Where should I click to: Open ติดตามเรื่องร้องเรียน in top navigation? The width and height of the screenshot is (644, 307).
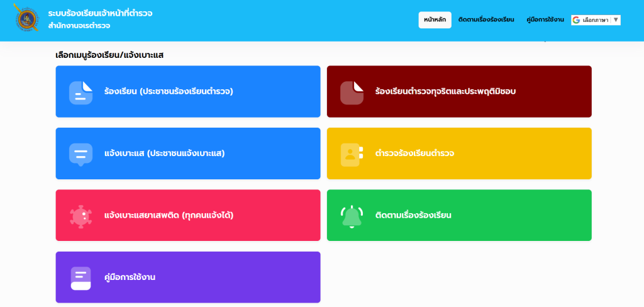(x=486, y=20)
